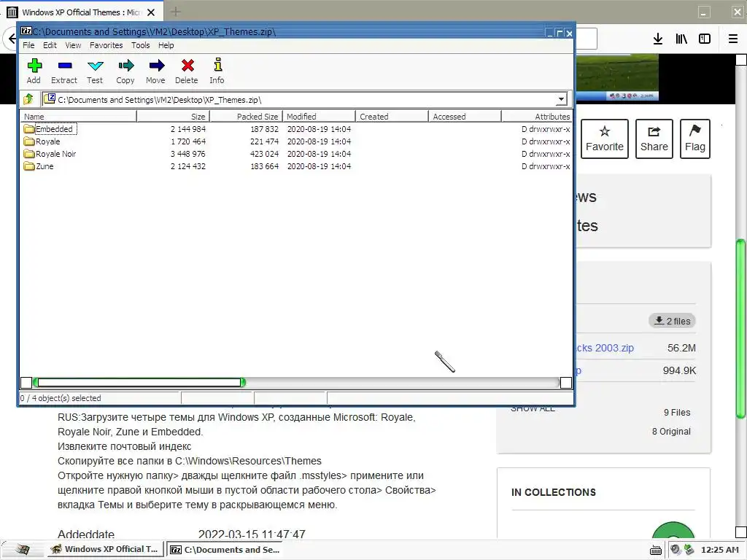Click the 8 Original text on page
This screenshot has width=747, height=560.
[x=671, y=432]
